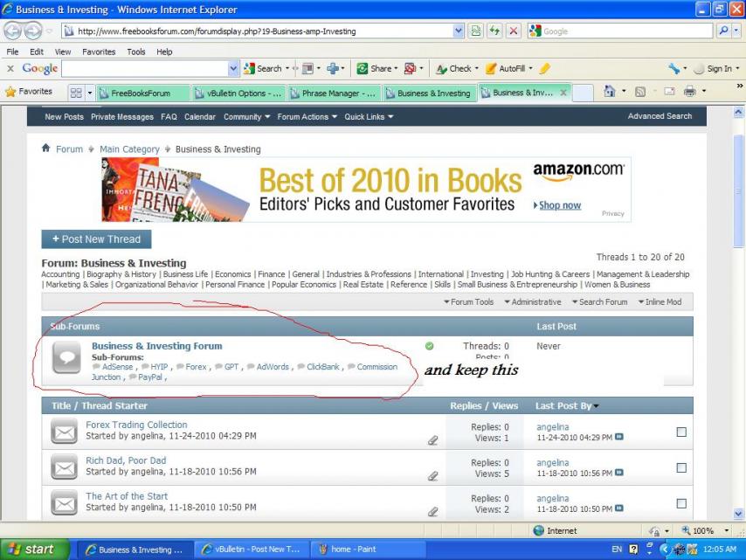Click the AutoFill button in the Google toolbar
The width and height of the screenshot is (746, 560).
pos(506,68)
